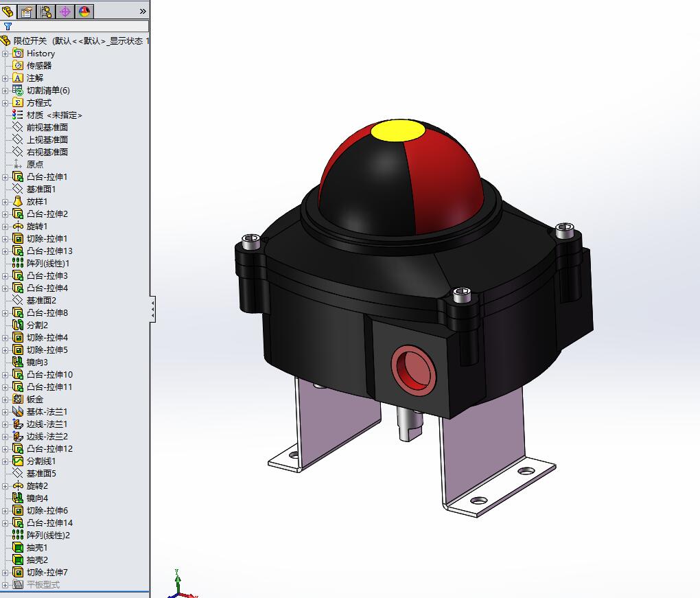The image size is (700, 598).
Task: Select the 旋转1 revolve icon
Action: tap(18, 227)
